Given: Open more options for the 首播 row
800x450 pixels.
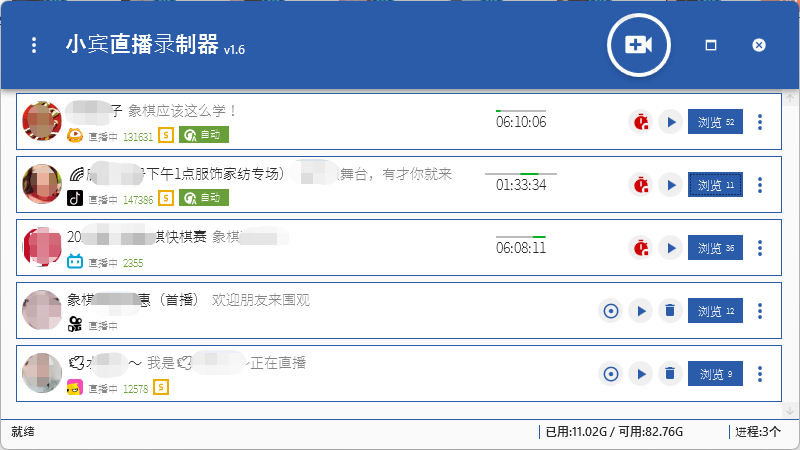Looking at the screenshot, I should click(x=760, y=311).
